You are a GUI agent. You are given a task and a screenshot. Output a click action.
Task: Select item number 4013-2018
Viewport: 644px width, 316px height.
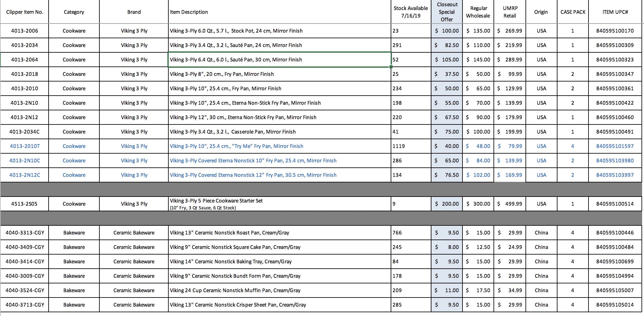[x=25, y=74]
